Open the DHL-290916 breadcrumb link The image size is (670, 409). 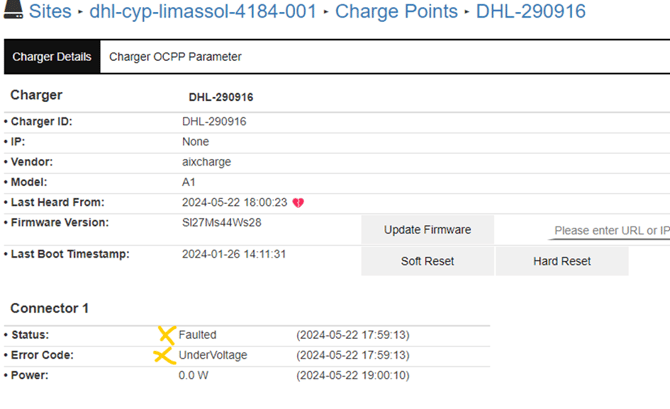[530, 13]
